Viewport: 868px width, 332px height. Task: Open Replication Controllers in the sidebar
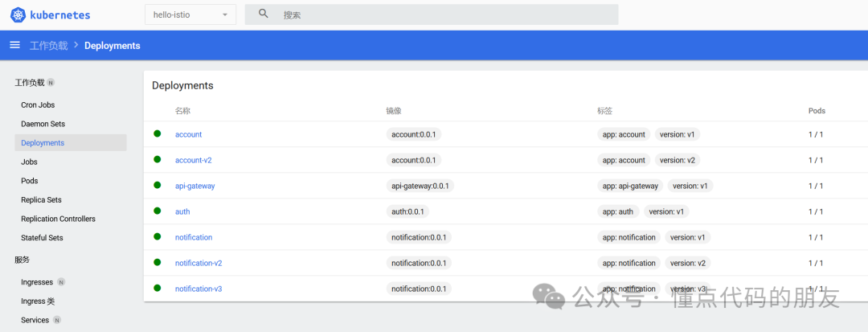pyautogui.click(x=58, y=219)
